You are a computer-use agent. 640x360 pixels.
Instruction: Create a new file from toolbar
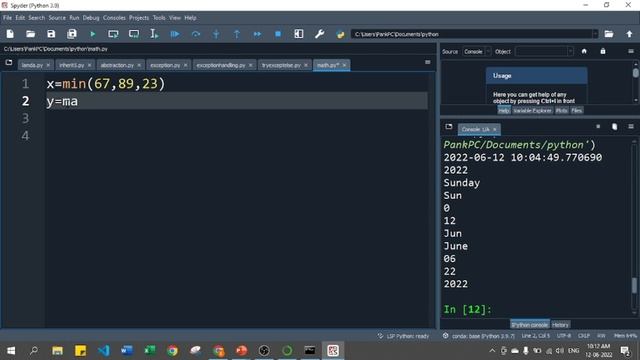click(10, 34)
